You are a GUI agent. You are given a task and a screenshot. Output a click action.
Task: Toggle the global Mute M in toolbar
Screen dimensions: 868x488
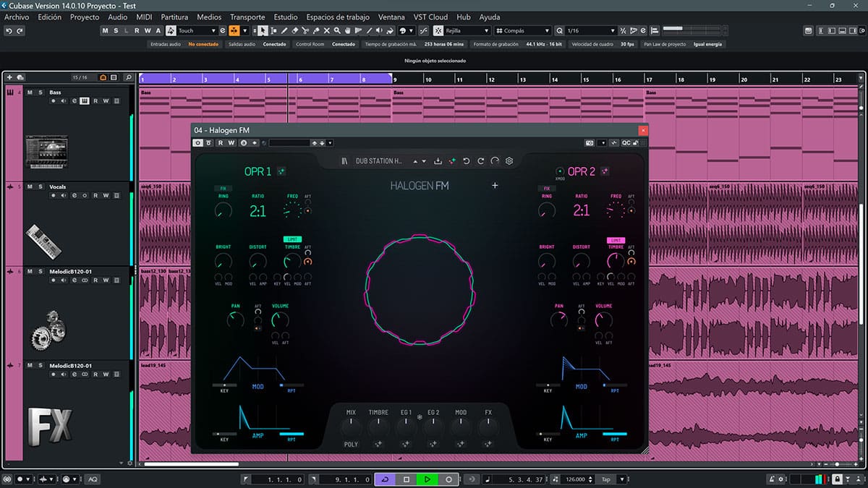[x=106, y=30]
